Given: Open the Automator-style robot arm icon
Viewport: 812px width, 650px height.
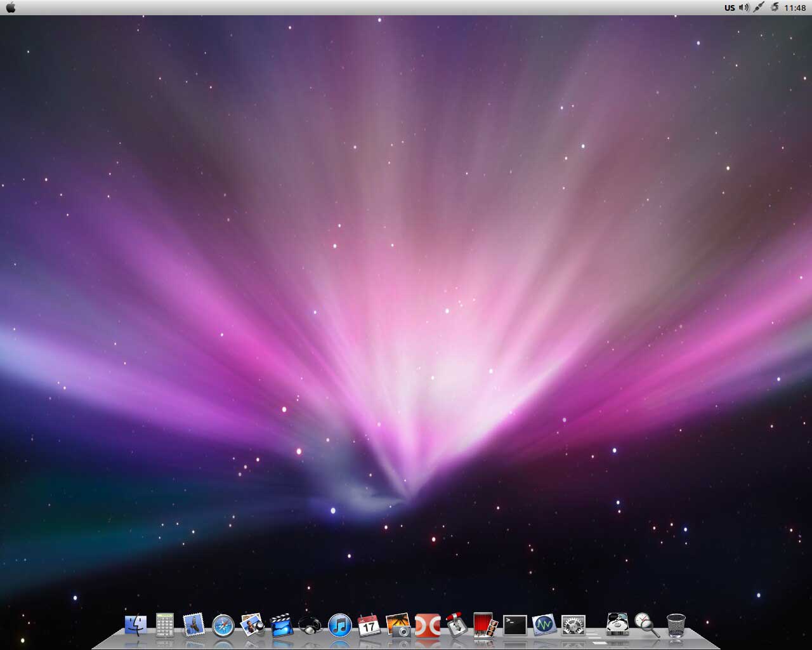Looking at the screenshot, I should click(x=456, y=625).
